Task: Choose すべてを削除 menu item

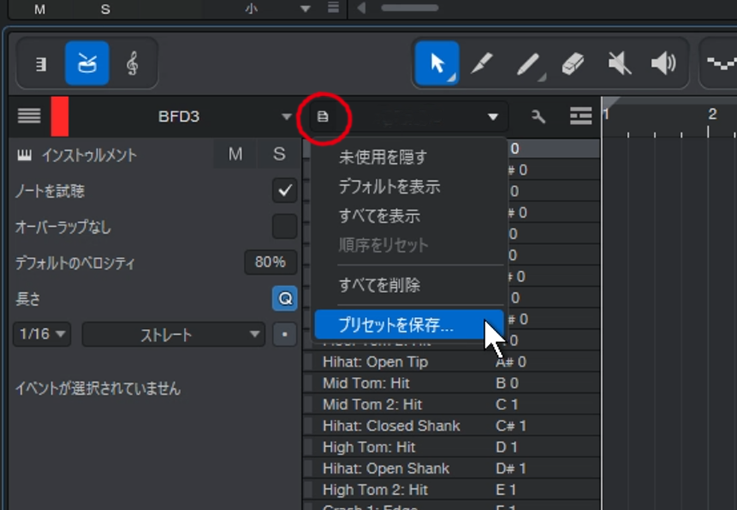Action: click(409, 285)
